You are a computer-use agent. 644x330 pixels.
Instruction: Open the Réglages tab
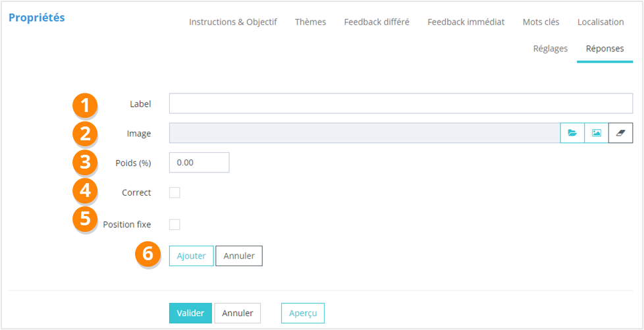pos(550,49)
